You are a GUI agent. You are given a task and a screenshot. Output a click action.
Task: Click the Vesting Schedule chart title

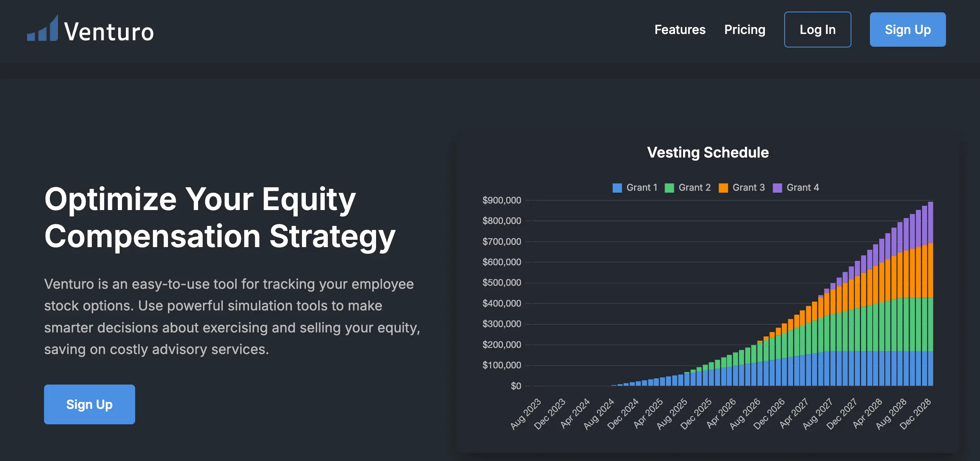point(708,153)
